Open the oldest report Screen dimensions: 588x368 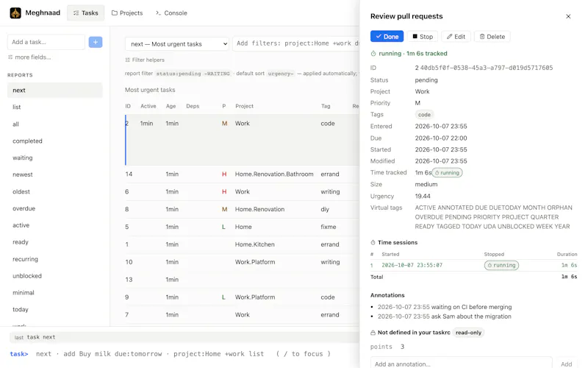54,191
